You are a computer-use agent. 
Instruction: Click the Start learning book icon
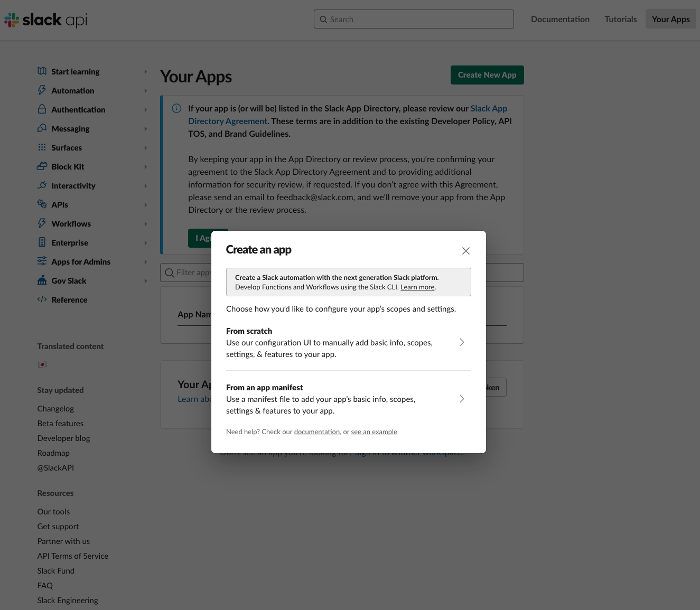[42, 71]
